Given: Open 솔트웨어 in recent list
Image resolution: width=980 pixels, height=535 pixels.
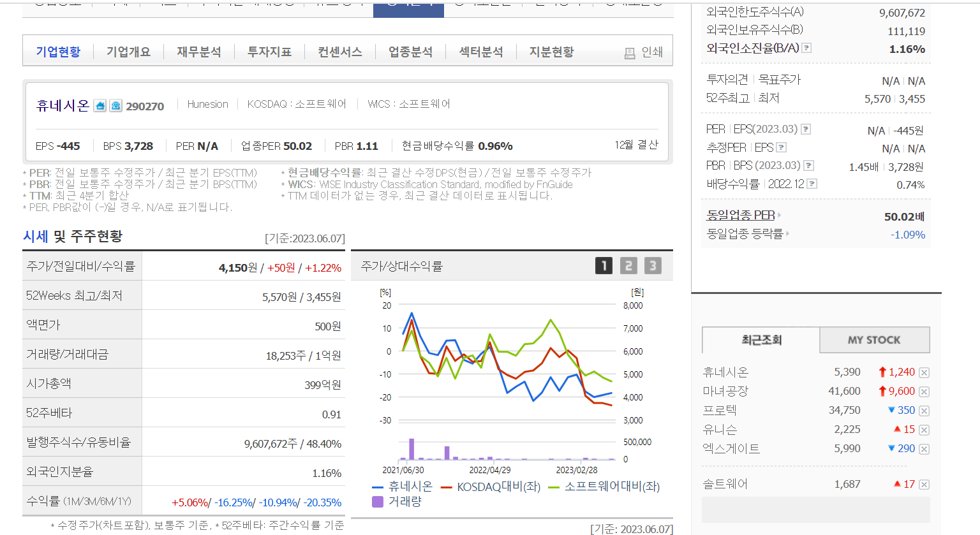Looking at the screenshot, I should coord(725,485).
